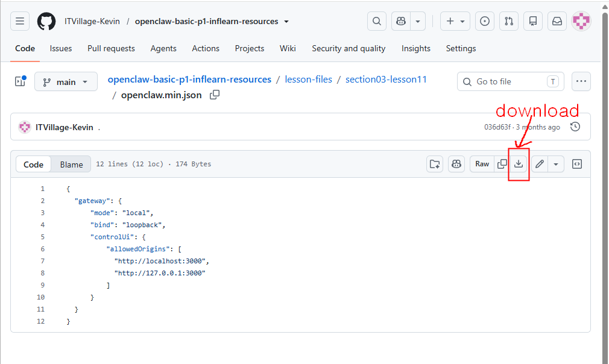The height and width of the screenshot is (364, 609).
Task: Open the hamburger global navigation menu
Action: (20, 21)
